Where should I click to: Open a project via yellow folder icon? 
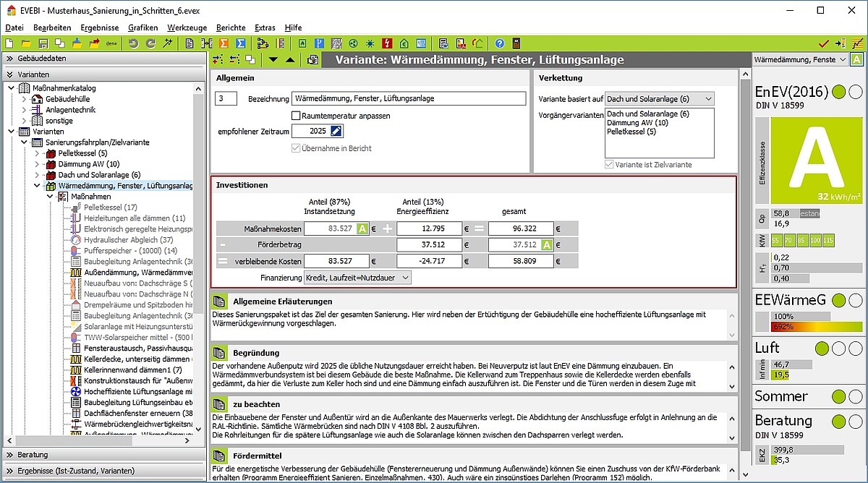pyautogui.click(x=26, y=43)
